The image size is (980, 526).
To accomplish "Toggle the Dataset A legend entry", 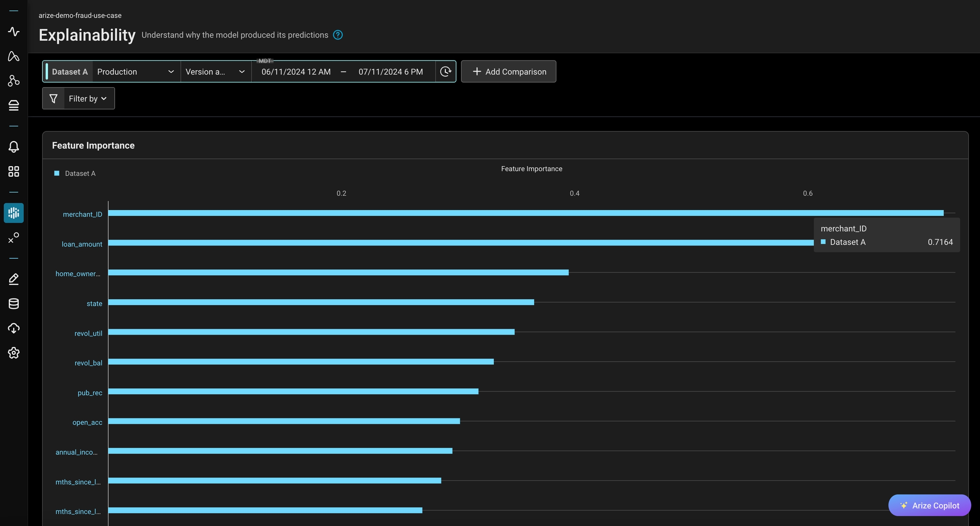I will coord(75,173).
